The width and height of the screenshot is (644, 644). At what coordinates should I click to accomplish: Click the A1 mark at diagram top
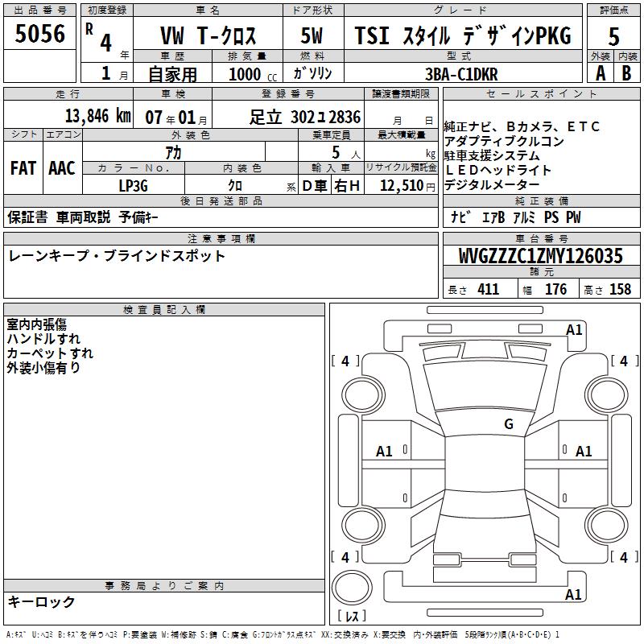point(574,330)
